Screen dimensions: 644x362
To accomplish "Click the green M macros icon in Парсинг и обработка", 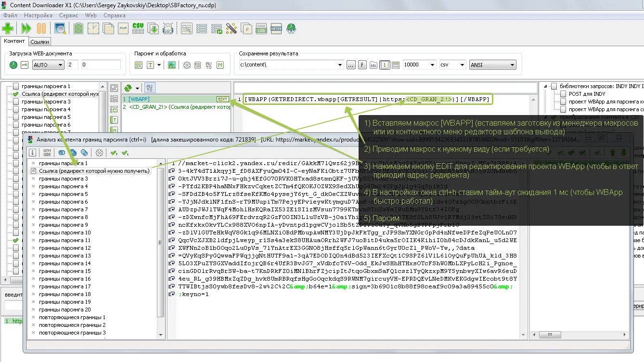I will pos(220,65).
